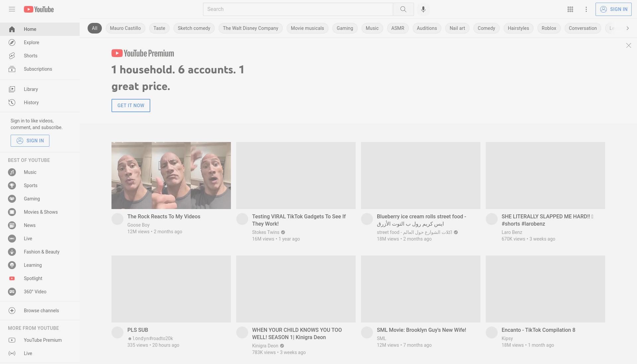
Task: Open Goose Boy channel link
Action: click(138, 225)
